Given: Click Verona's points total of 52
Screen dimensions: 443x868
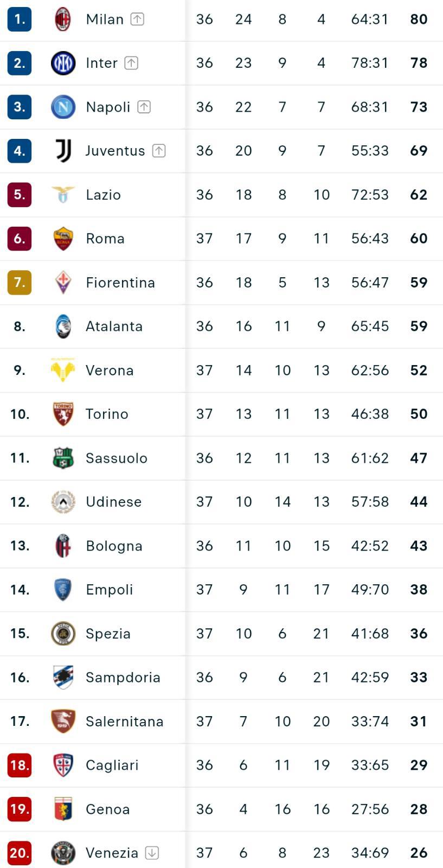Looking at the screenshot, I should 419,371.
